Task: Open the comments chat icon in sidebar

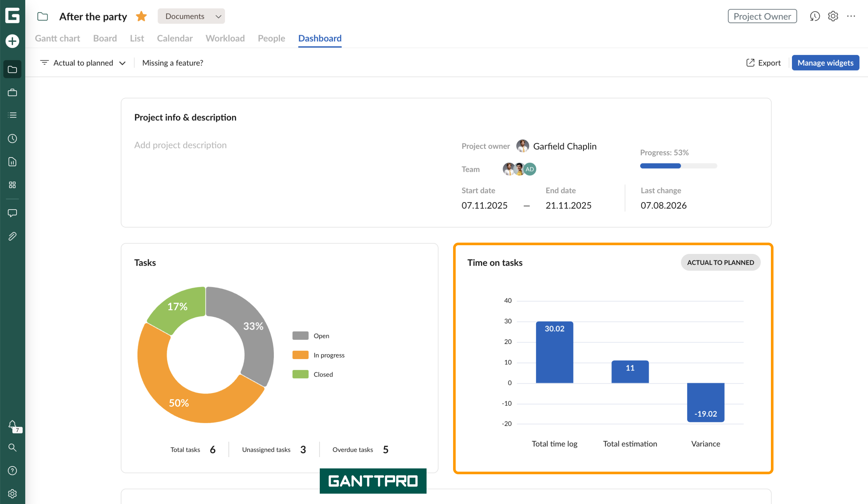Action: coord(12,213)
